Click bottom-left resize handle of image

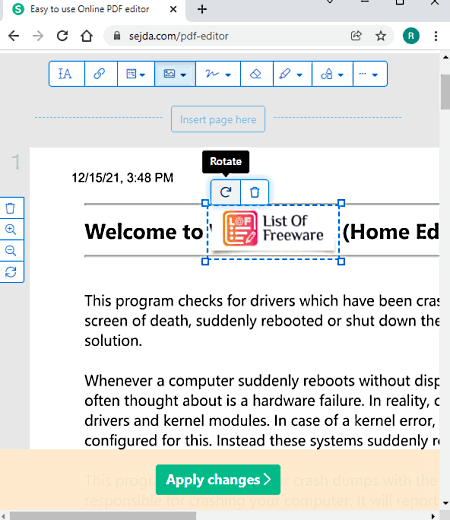point(205,261)
